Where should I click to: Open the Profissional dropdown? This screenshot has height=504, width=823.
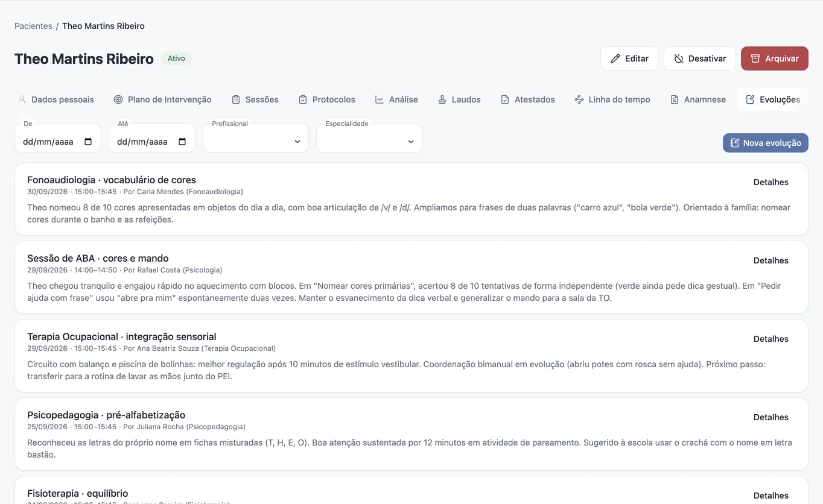(256, 139)
